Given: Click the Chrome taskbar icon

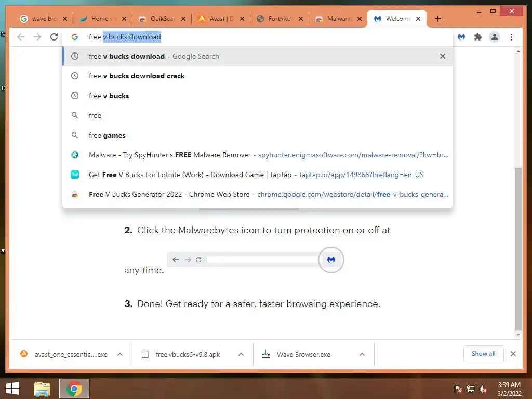Looking at the screenshot, I should click(x=74, y=389).
